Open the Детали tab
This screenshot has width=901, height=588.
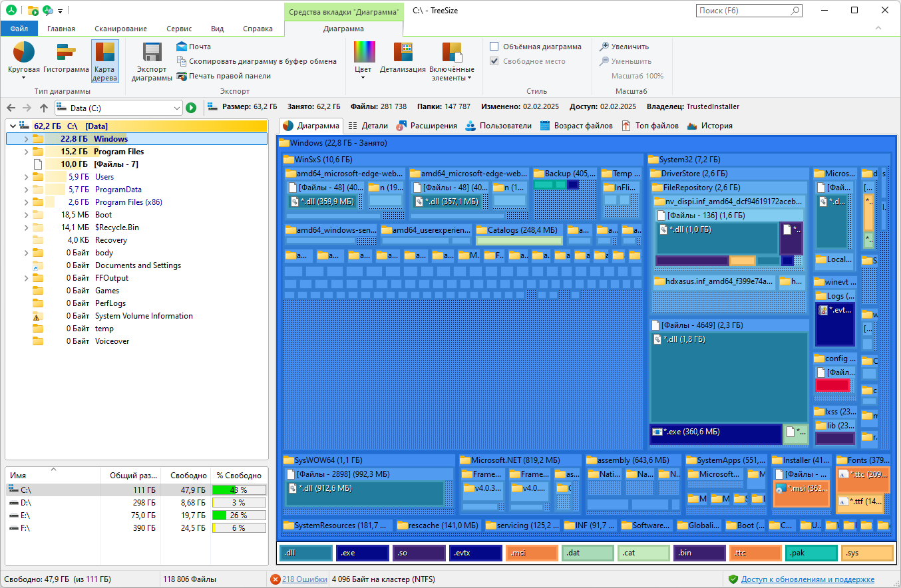click(368, 126)
